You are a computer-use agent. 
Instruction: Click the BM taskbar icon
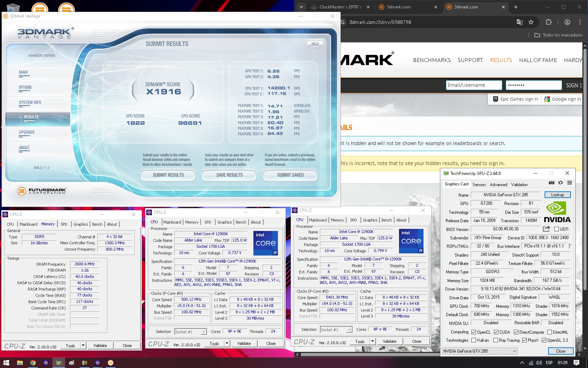pos(85,363)
